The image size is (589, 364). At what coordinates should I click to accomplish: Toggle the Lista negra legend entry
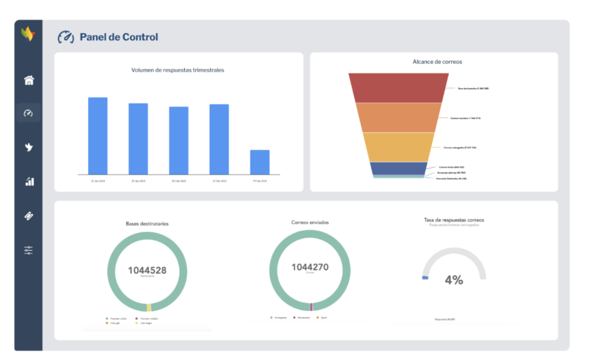pos(145,323)
